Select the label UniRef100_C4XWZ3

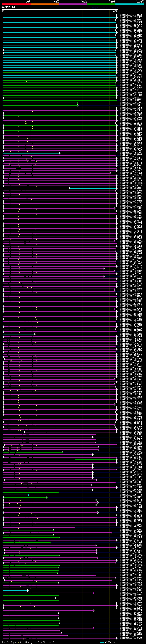131,326
